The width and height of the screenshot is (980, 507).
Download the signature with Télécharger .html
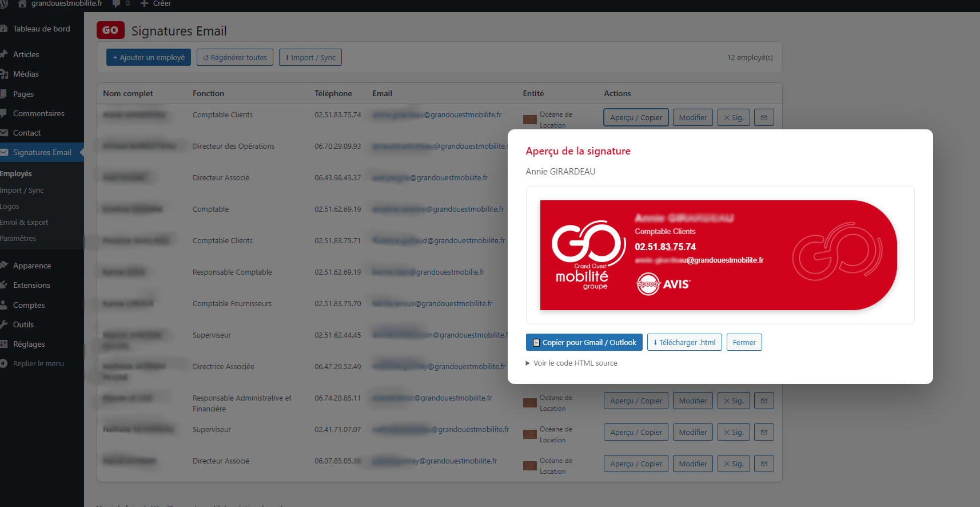(x=684, y=342)
